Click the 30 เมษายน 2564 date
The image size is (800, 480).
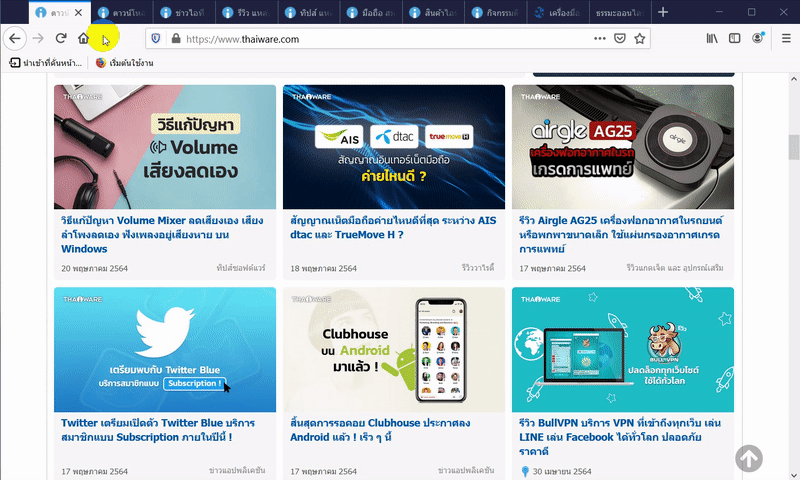pos(562,471)
